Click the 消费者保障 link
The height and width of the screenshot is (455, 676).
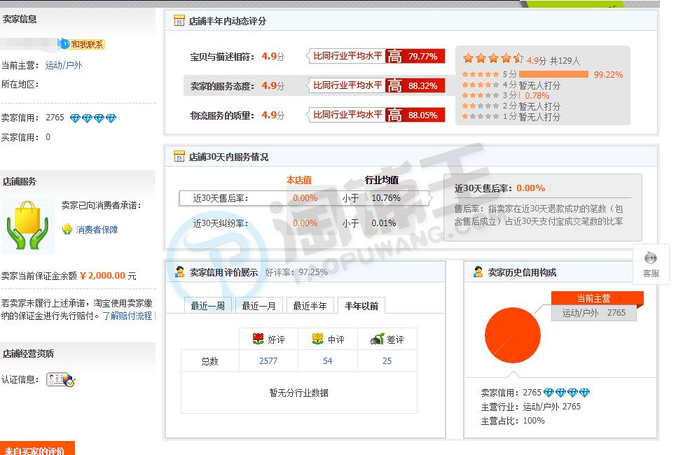pos(96,229)
